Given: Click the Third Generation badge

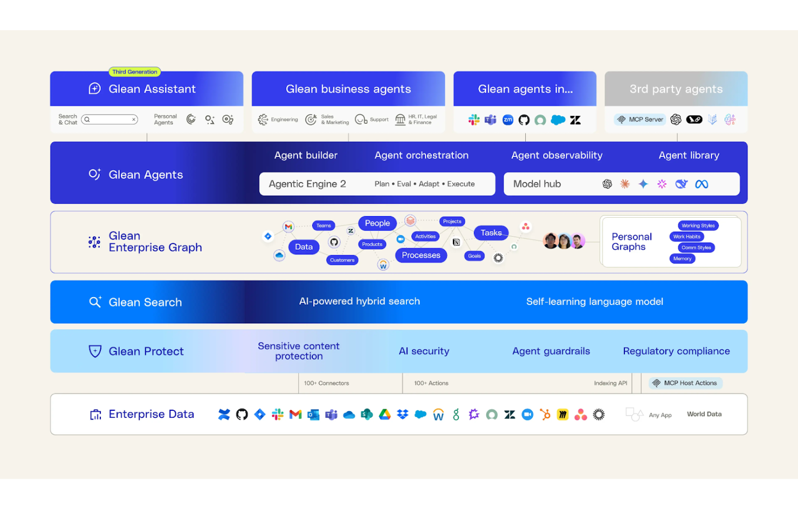Looking at the screenshot, I should pos(135,72).
